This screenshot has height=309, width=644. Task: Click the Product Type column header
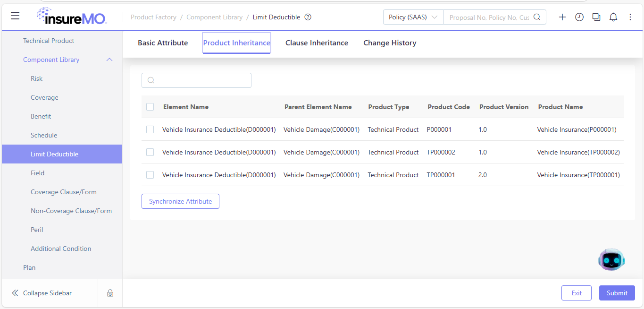(389, 107)
